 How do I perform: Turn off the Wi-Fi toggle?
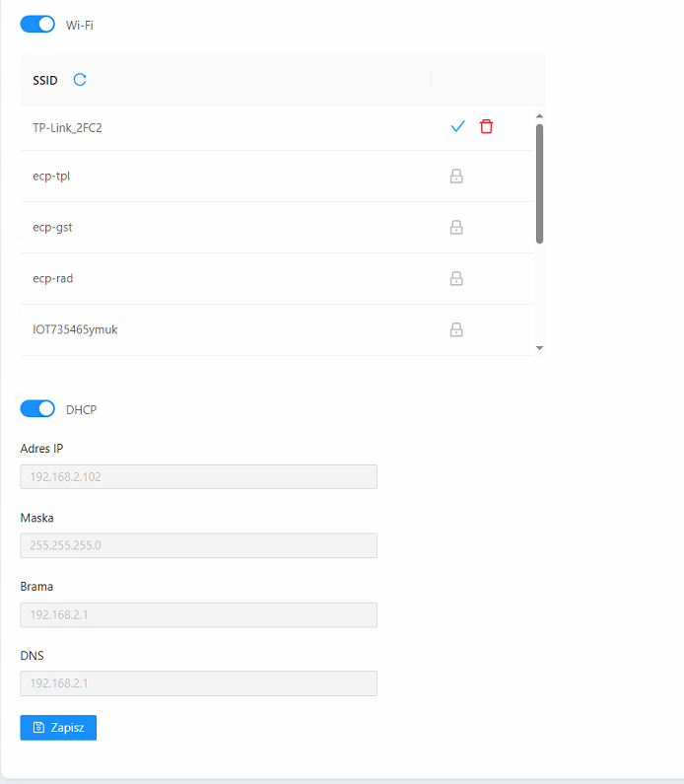[37, 25]
